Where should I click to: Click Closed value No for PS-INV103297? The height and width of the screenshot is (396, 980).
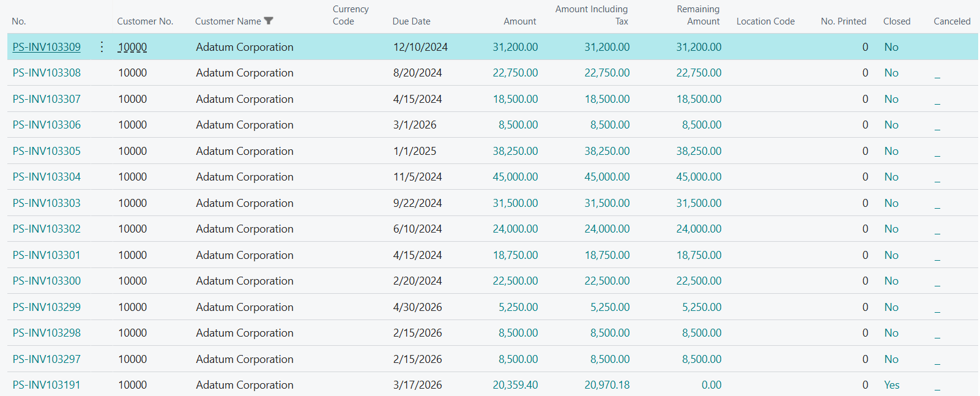(x=891, y=359)
